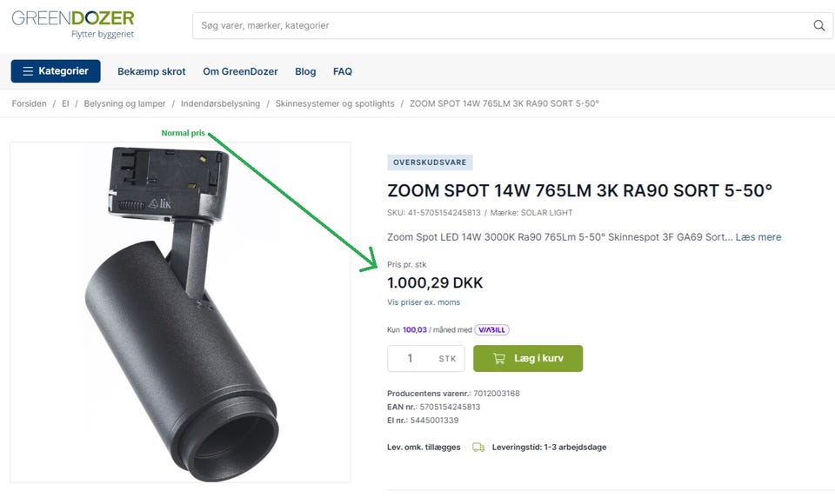Click the search input field

(x=500, y=26)
